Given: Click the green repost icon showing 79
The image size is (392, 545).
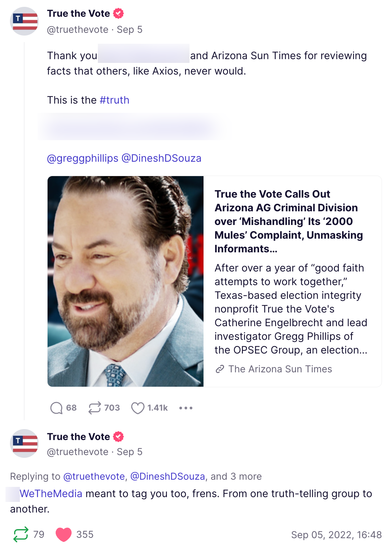Looking at the screenshot, I should [x=21, y=534].
